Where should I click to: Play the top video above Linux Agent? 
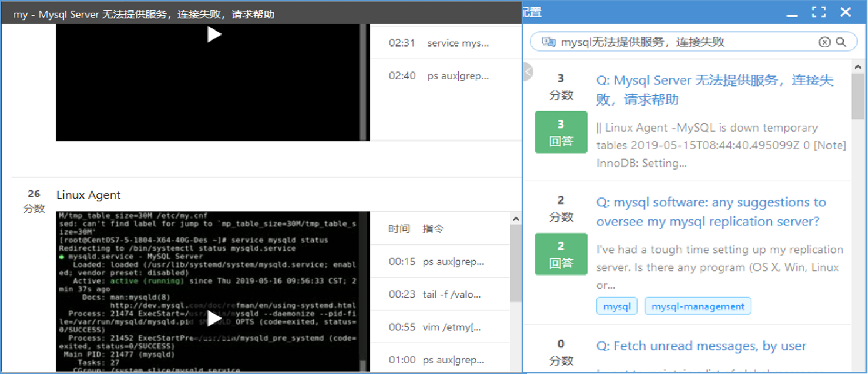coord(214,34)
